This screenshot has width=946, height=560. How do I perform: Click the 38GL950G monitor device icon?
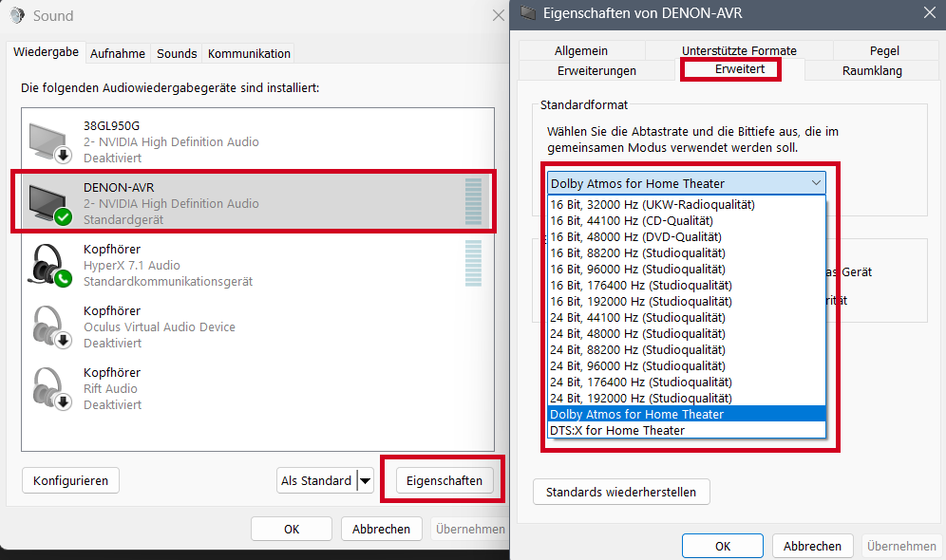50,142
